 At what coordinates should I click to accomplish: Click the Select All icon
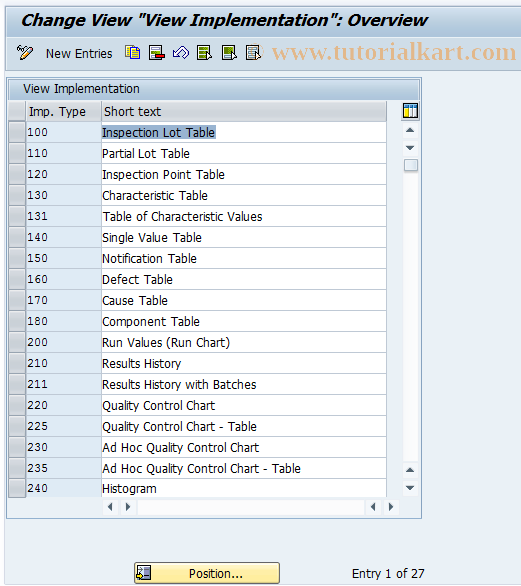click(204, 53)
